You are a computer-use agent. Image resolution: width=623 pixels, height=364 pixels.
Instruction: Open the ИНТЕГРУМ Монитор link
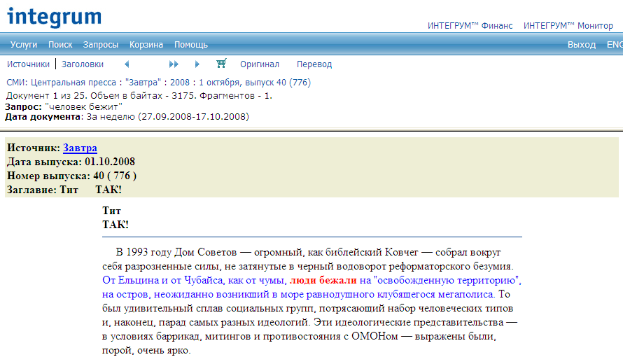coord(568,26)
